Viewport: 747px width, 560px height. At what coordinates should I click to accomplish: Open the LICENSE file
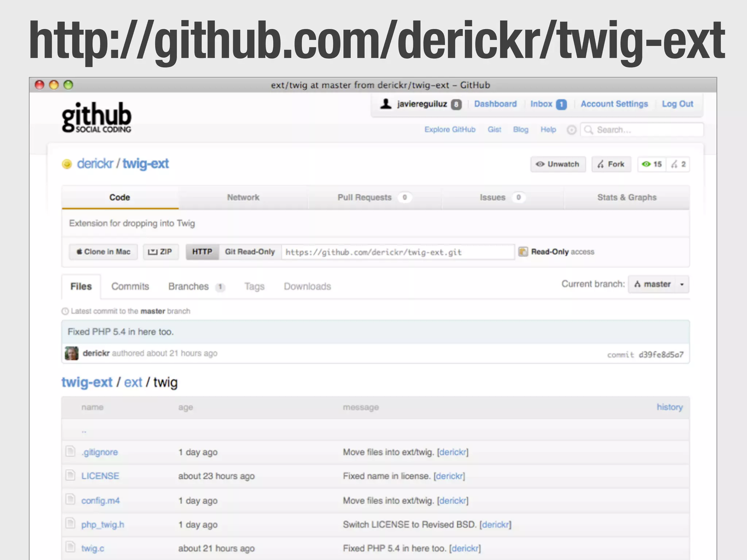[x=100, y=476]
